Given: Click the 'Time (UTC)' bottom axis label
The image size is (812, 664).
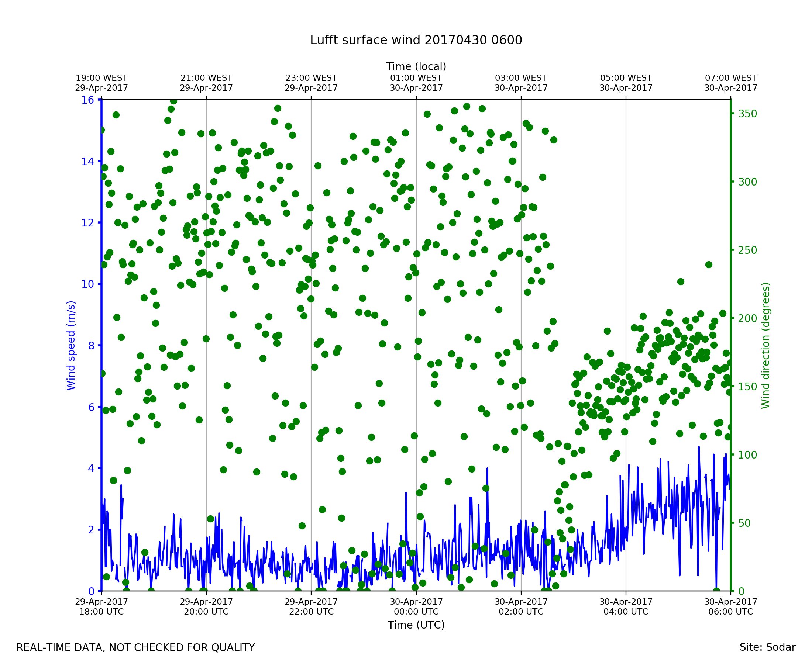Looking at the screenshot, I should point(416,625).
